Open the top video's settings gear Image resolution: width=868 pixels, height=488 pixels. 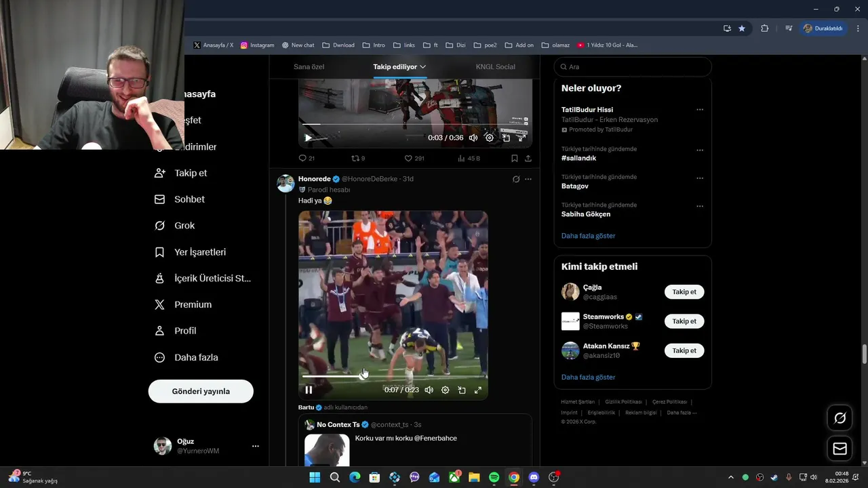[490, 138]
